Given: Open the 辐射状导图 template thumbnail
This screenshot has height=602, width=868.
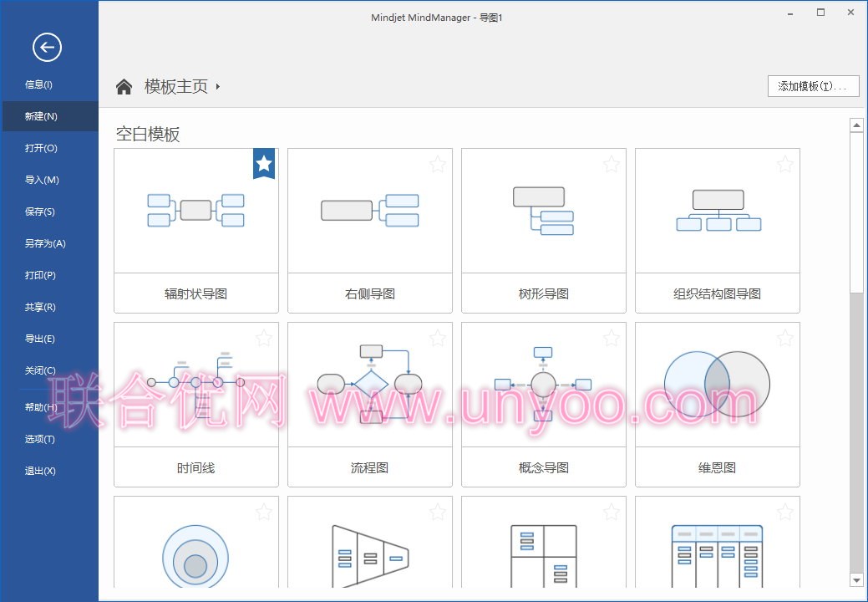Looking at the screenshot, I should [x=196, y=211].
